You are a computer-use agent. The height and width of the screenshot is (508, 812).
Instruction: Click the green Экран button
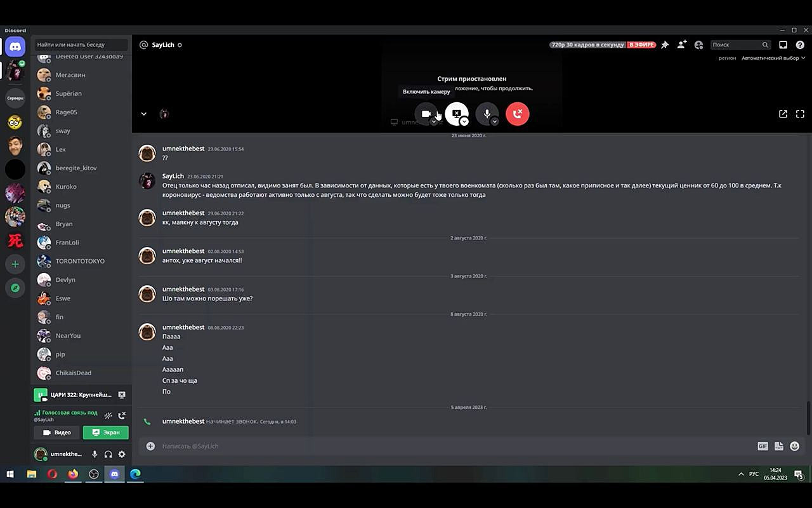105,432
